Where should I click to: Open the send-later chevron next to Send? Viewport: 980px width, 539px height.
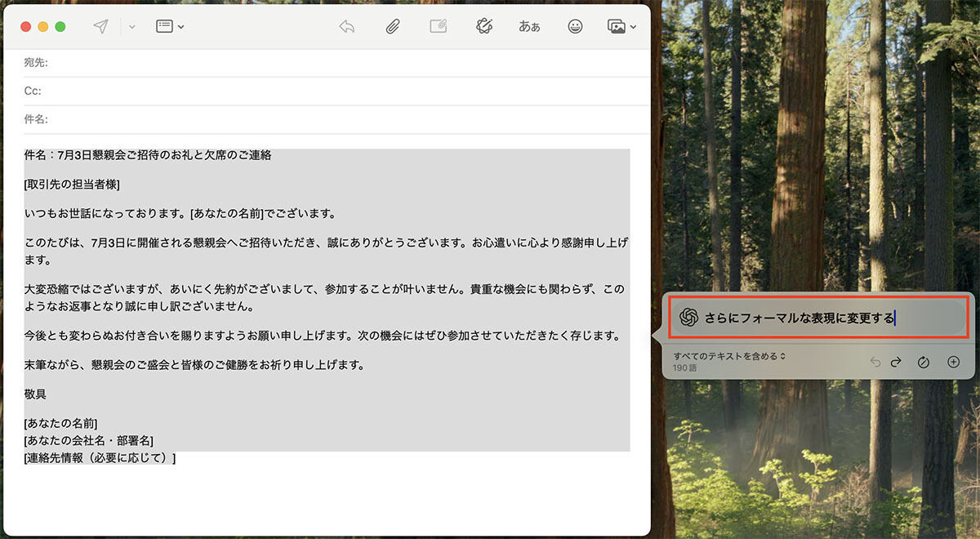(131, 27)
